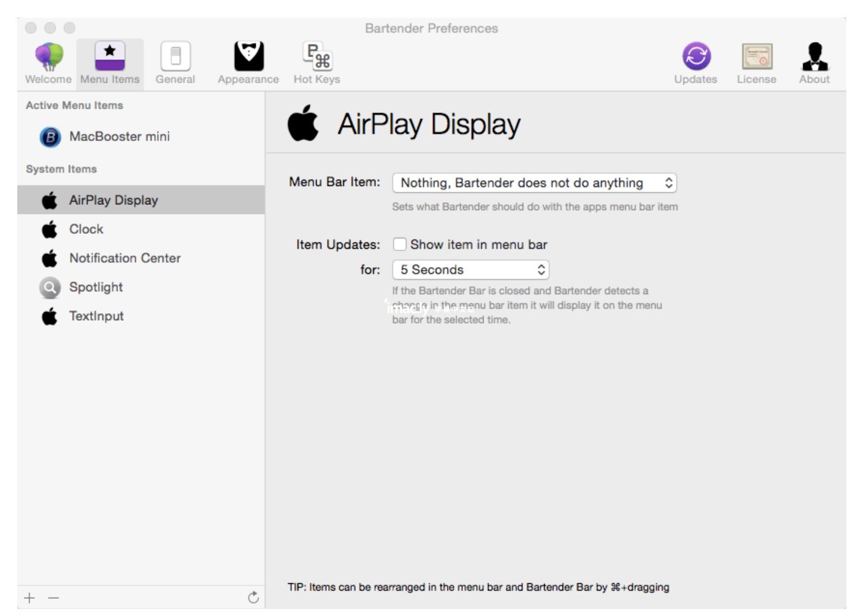Add a menu item with plus button
The height and width of the screenshot is (616, 859).
click(x=30, y=598)
